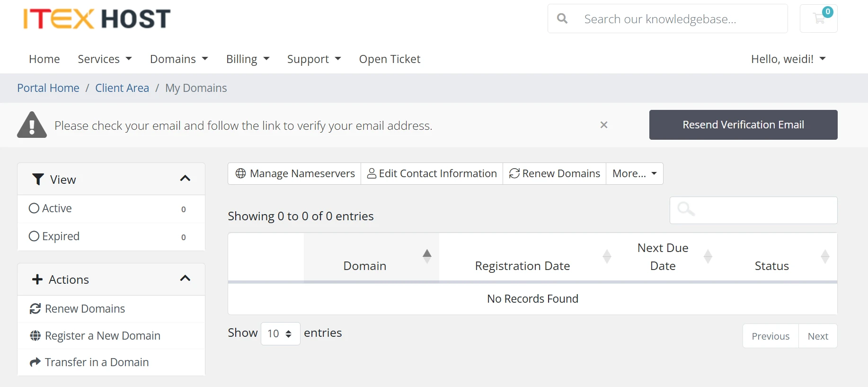Screen dimensions: 868x387
Task: Open Edit Contact Information
Action: click(432, 173)
